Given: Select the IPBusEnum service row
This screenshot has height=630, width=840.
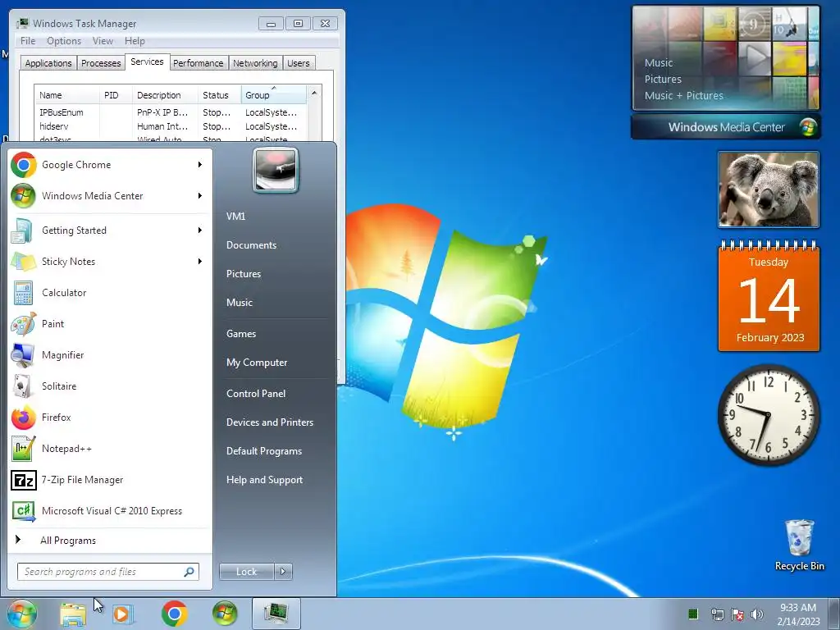Looking at the screenshot, I should pyautogui.click(x=170, y=112).
